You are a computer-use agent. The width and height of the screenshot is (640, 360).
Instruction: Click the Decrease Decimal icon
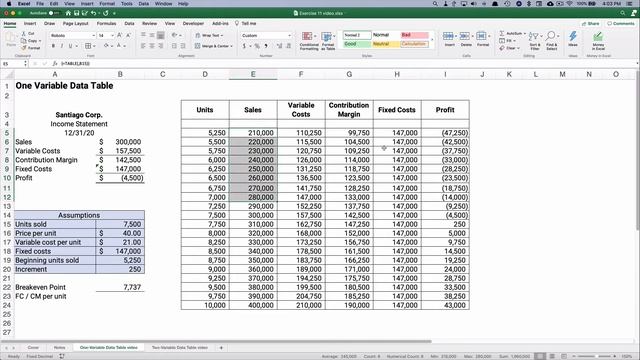tap(289, 46)
